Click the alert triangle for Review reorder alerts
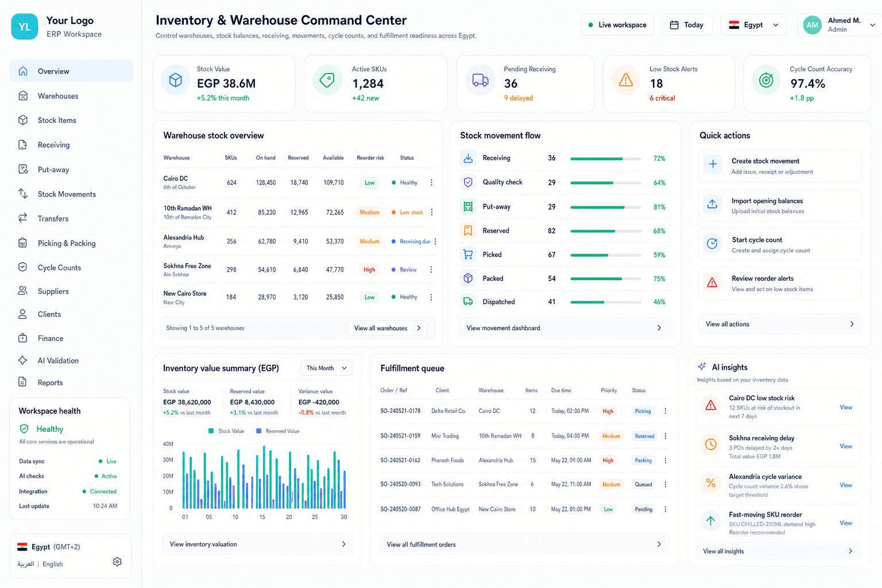The image size is (882, 588). [713, 283]
